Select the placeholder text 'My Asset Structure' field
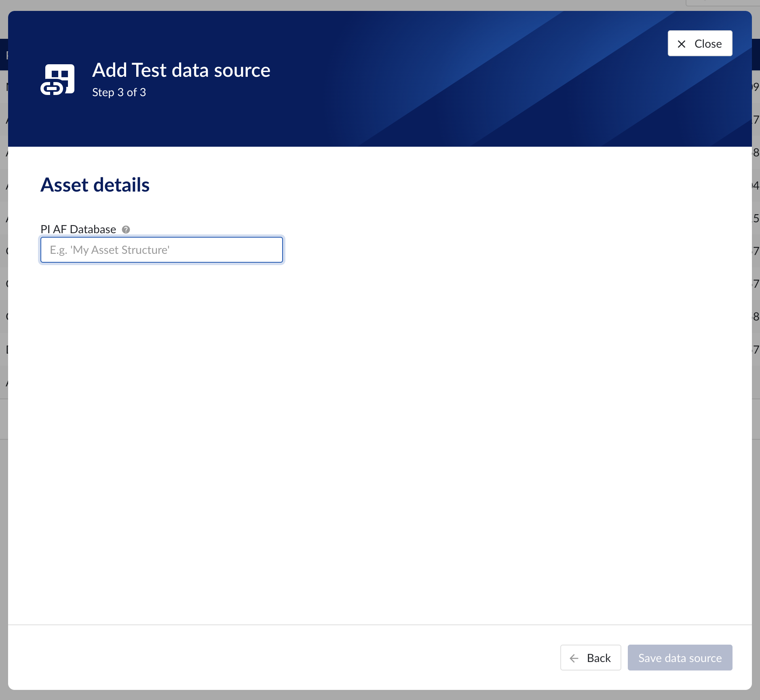 [161, 250]
